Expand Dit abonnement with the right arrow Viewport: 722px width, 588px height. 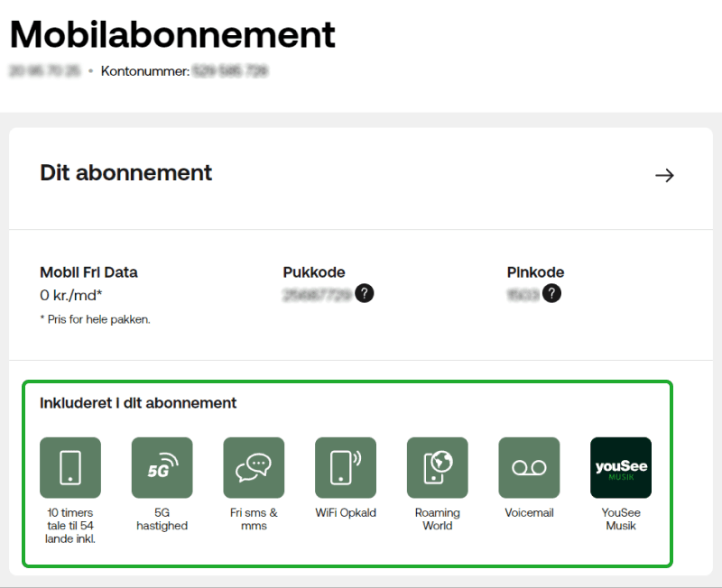(x=664, y=175)
